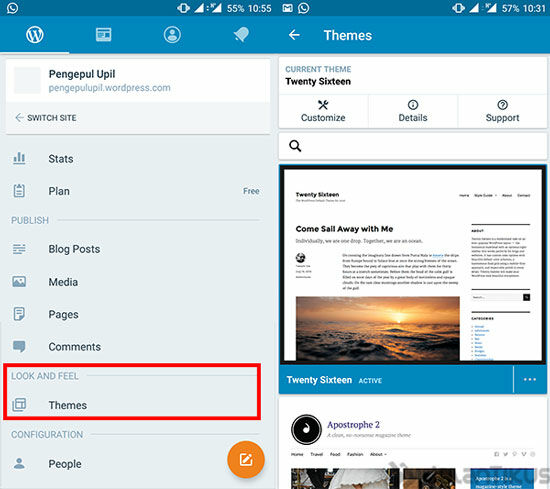Tap the Pengepul Upil site avatar
The width and height of the screenshot is (550, 489).
27,80
